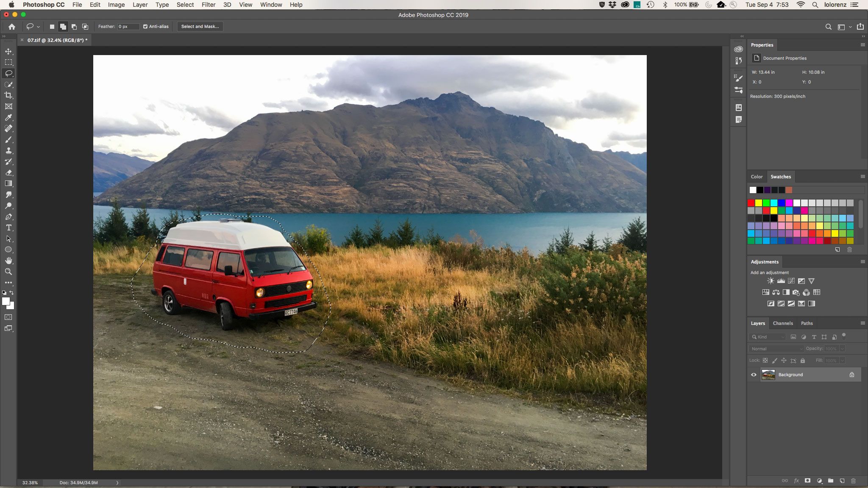Select the Eyedropper tool
Image resolution: width=868 pixels, height=488 pixels.
[8, 117]
